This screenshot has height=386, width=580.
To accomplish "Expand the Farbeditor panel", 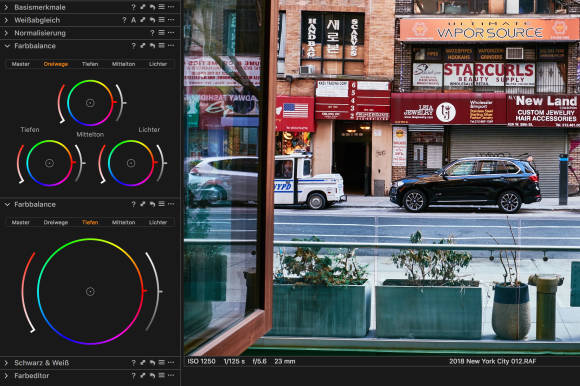I will (x=6, y=376).
